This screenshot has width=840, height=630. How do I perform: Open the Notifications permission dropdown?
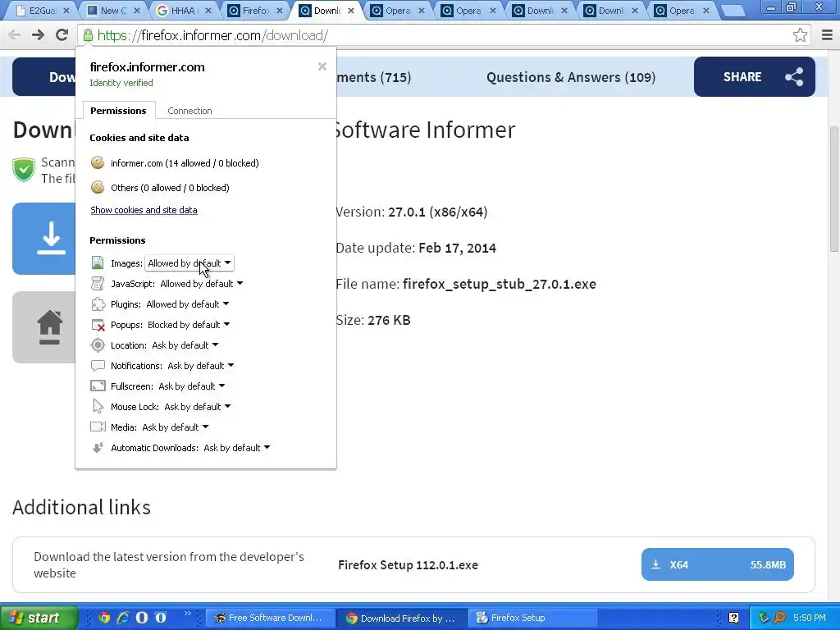point(200,366)
